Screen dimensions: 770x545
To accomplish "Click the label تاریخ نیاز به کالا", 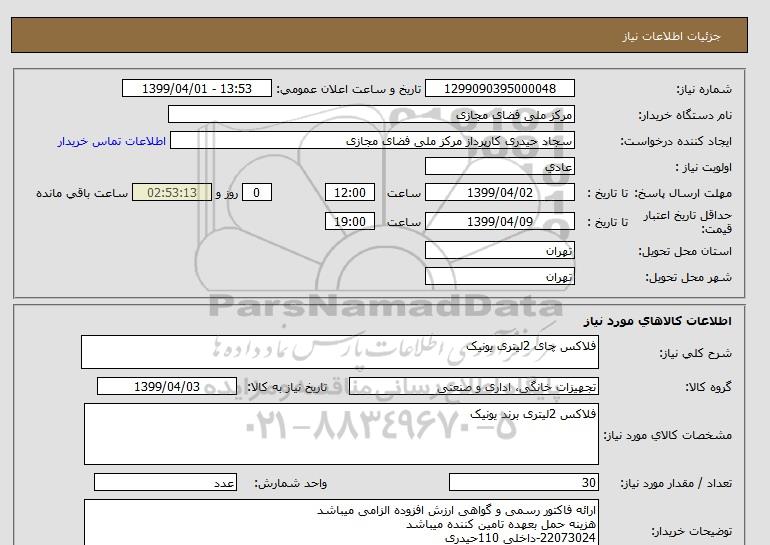I will (287, 387).
